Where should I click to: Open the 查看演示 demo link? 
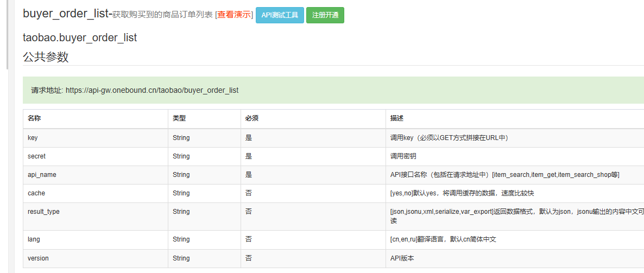tap(233, 15)
